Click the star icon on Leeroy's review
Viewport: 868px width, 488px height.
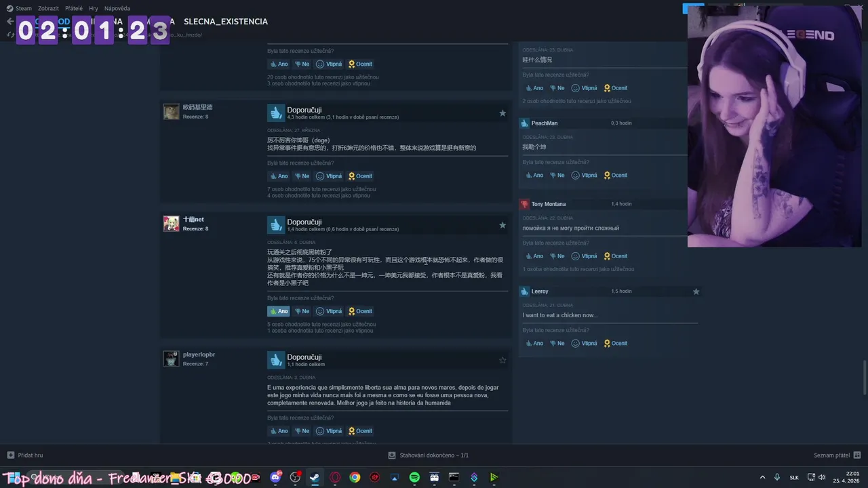[696, 291]
